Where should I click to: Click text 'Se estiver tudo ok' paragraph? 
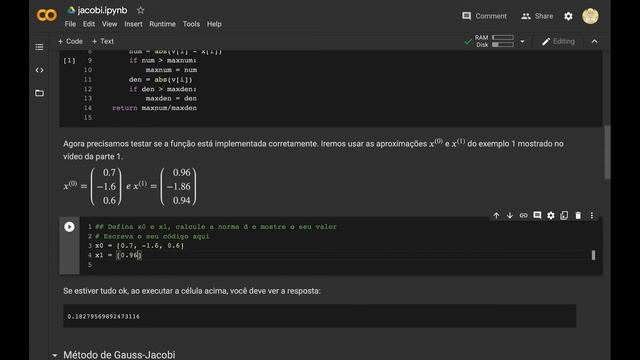click(x=192, y=291)
